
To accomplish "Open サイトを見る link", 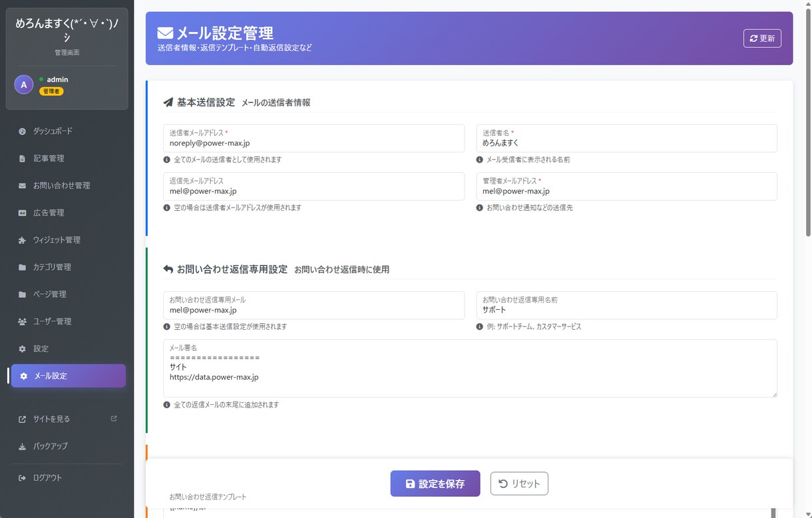I will [x=69, y=419].
